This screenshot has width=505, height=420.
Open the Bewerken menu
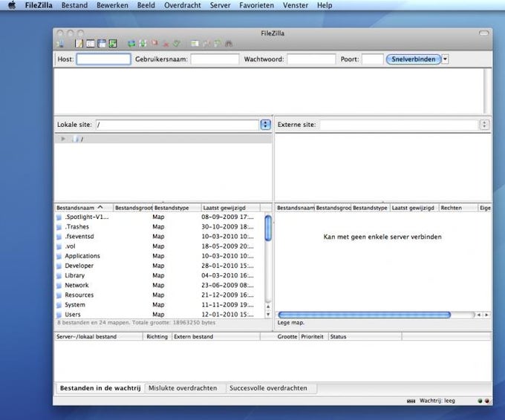click(x=112, y=5)
